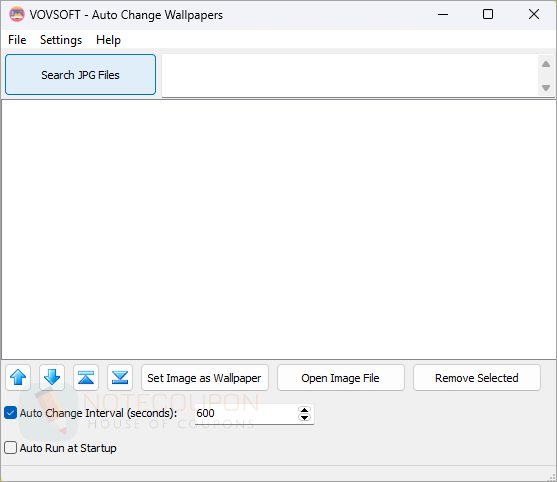557x482 pixels.
Task: Click the Open Image File button
Action: point(341,378)
